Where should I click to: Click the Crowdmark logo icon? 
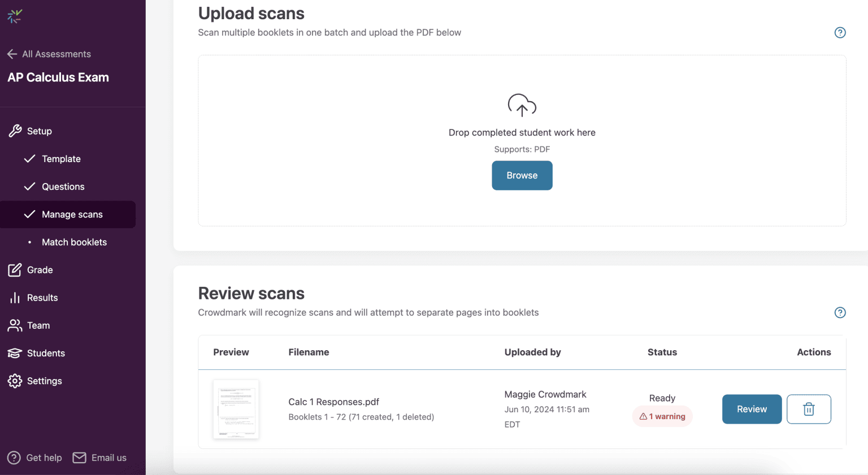click(15, 16)
